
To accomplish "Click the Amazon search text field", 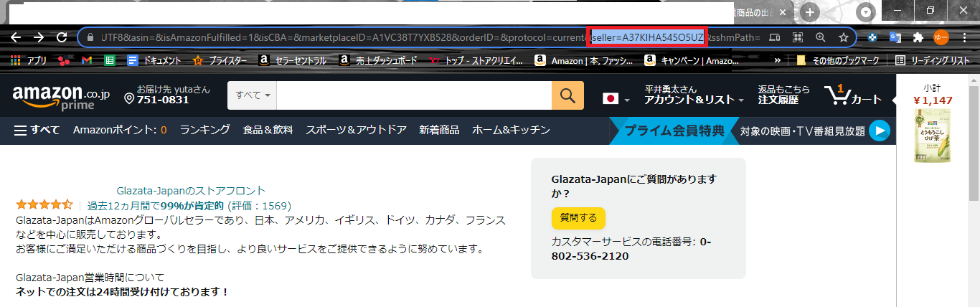I will pos(414,95).
